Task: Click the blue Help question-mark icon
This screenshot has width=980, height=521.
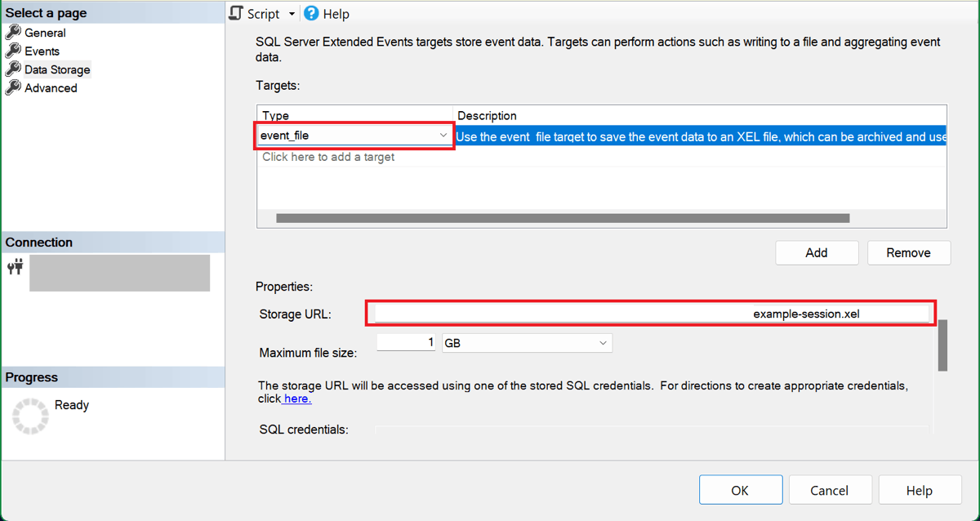Action: [x=311, y=14]
